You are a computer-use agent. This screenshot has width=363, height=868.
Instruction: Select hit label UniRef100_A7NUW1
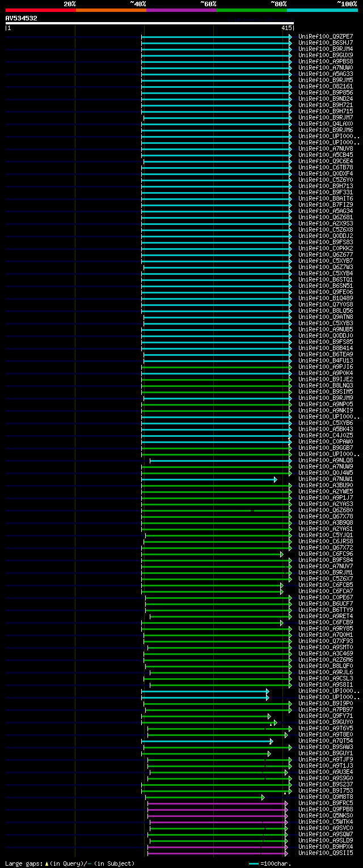coord(326,479)
